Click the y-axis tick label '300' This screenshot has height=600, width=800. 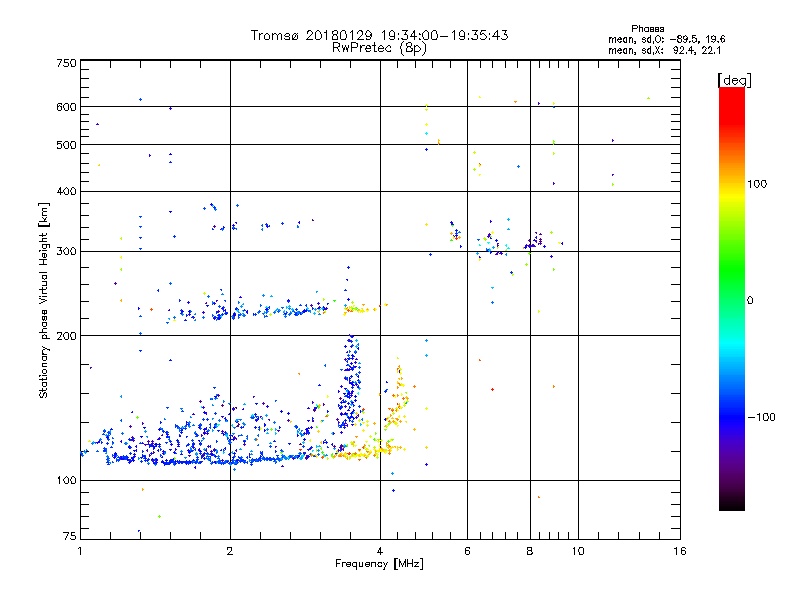tap(66, 251)
